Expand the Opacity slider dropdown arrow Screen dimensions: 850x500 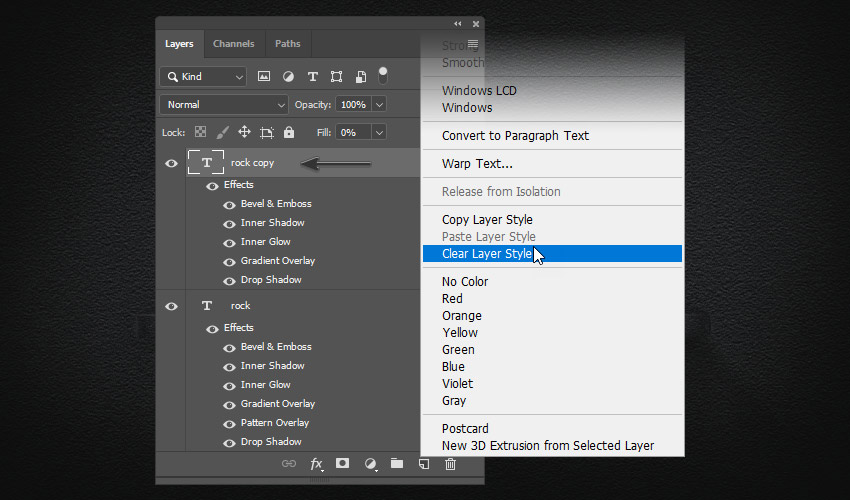point(379,105)
